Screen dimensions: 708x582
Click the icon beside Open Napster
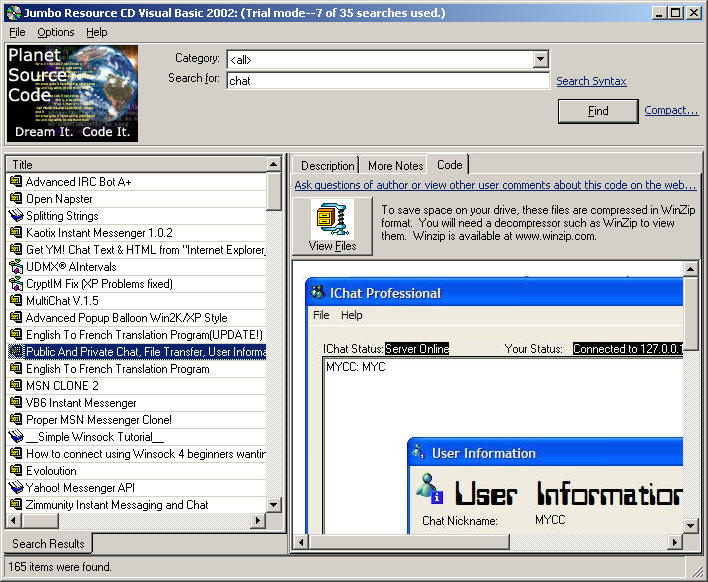(16, 199)
